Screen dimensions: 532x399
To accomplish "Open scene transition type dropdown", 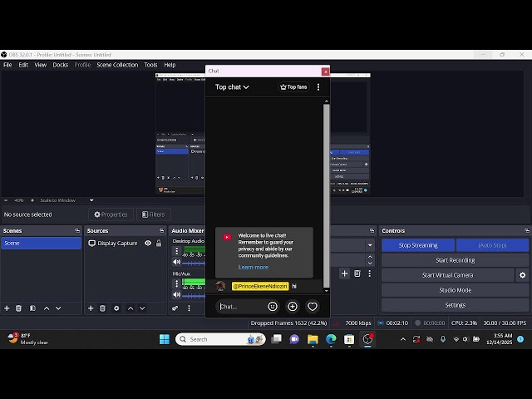I will click(x=370, y=245).
